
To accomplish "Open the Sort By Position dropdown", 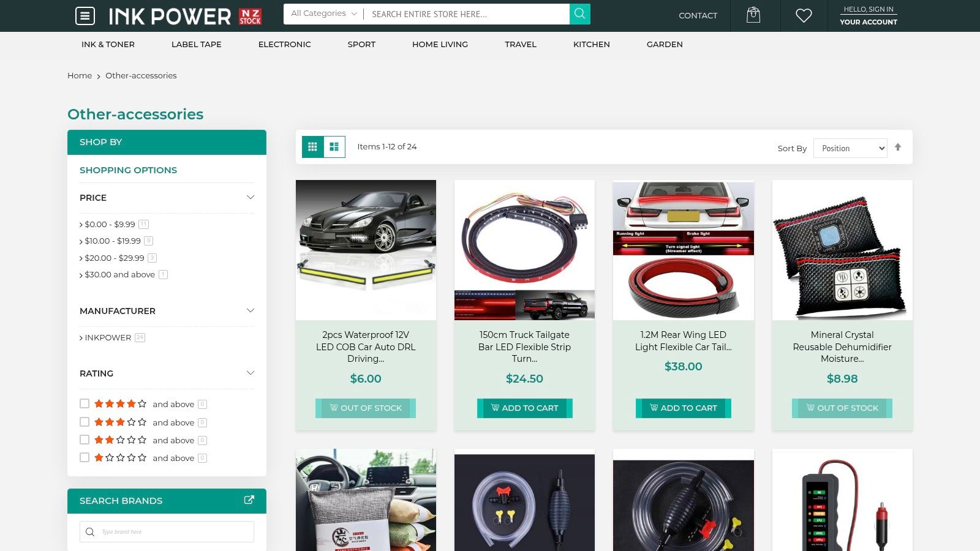I will (x=850, y=148).
